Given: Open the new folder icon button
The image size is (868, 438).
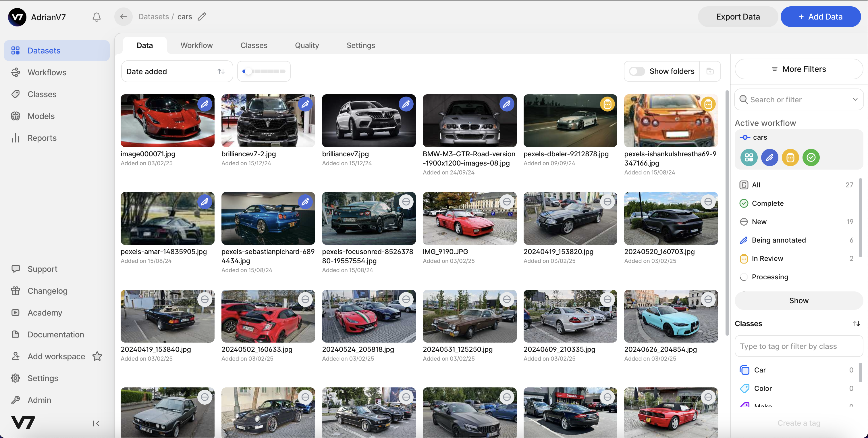Looking at the screenshot, I should tap(710, 71).
